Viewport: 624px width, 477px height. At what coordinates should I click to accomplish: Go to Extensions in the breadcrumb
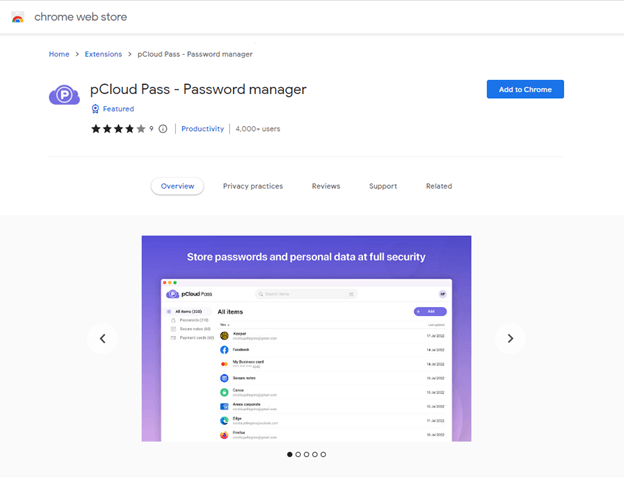pos(103,54)
